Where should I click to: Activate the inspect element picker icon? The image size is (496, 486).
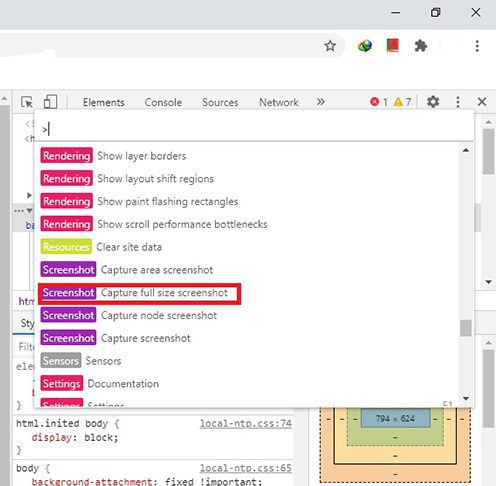point(27,102)
